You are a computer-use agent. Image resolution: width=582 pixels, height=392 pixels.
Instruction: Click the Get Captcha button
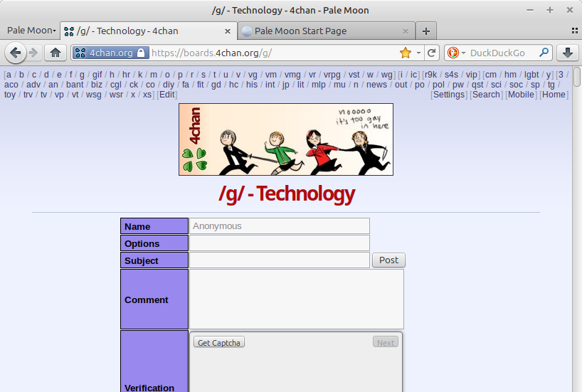click(x=219, y=343)
